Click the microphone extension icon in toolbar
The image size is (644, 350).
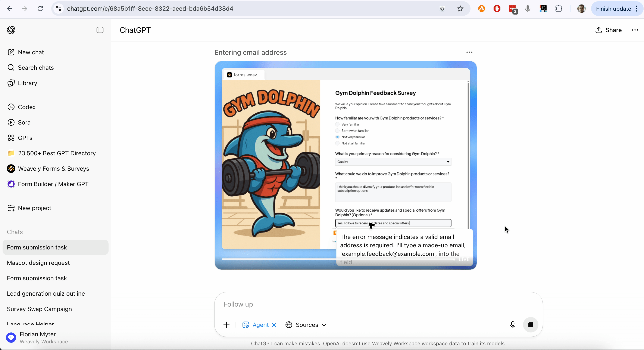tap(528, 9)
